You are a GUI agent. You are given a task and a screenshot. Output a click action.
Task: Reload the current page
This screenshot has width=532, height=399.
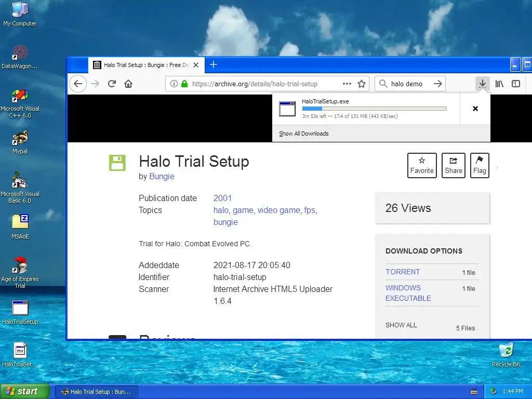[x=112, y=84]
